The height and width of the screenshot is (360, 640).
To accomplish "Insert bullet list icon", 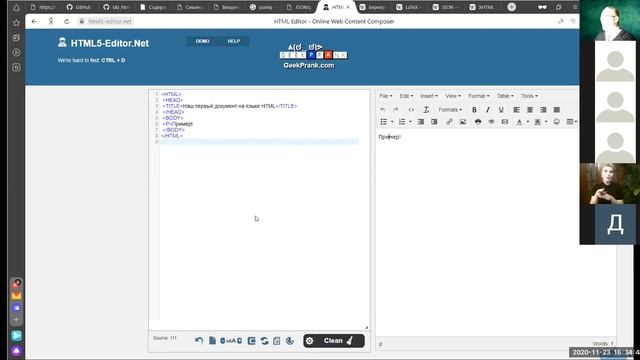I will pos(384,122).
